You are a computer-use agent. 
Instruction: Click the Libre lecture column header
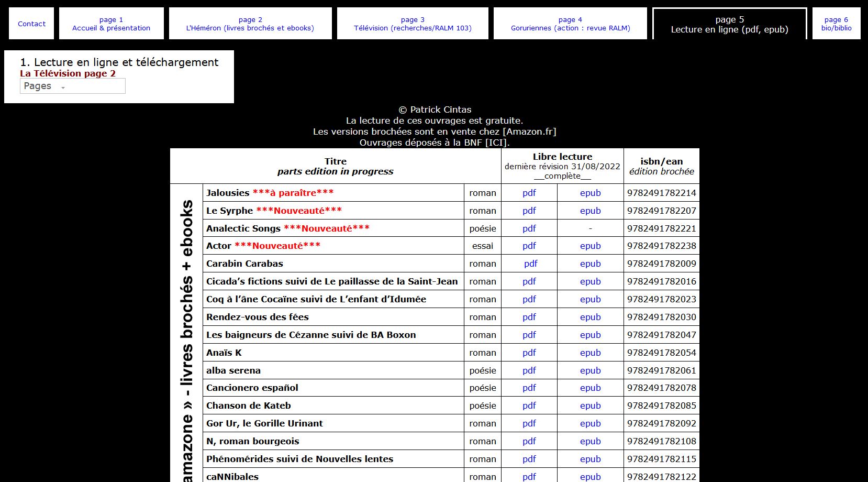point(562,166)
